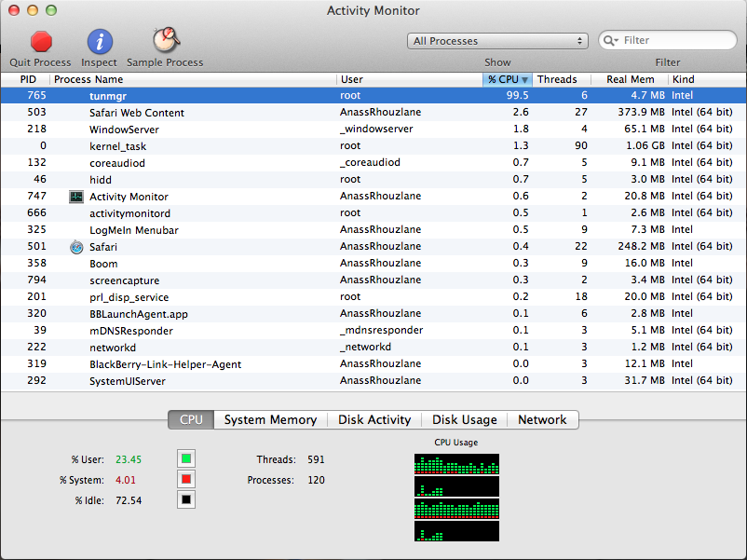Select the Safari Web Content process
This screenshot has height=560, width=747.
click(373, 113)
